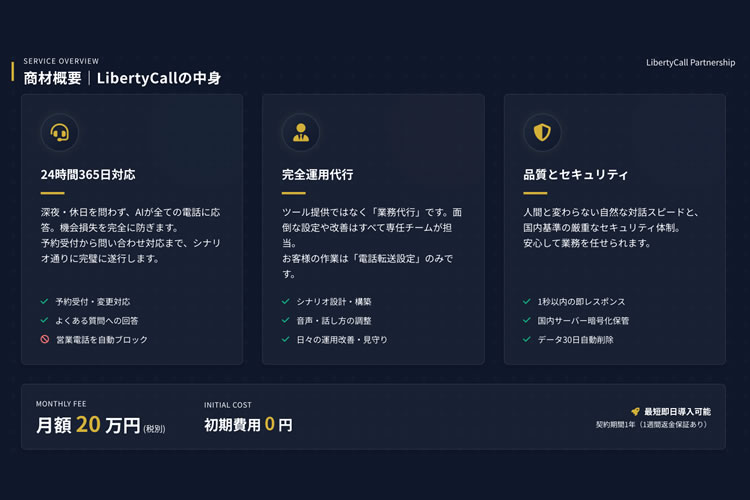Select the 完全運用代行 card heading
Image resolution: width=750 pixels, height=500 pixels.
coord(317,175)
